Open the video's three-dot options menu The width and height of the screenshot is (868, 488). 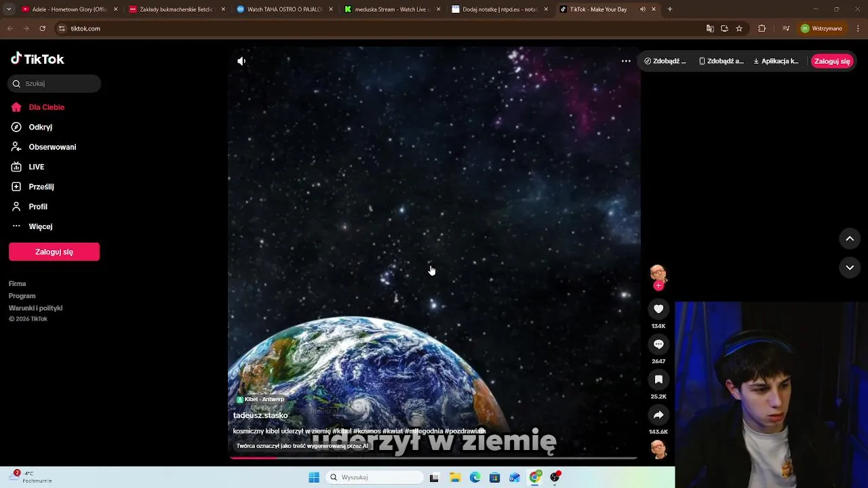(x=626, y=61)
